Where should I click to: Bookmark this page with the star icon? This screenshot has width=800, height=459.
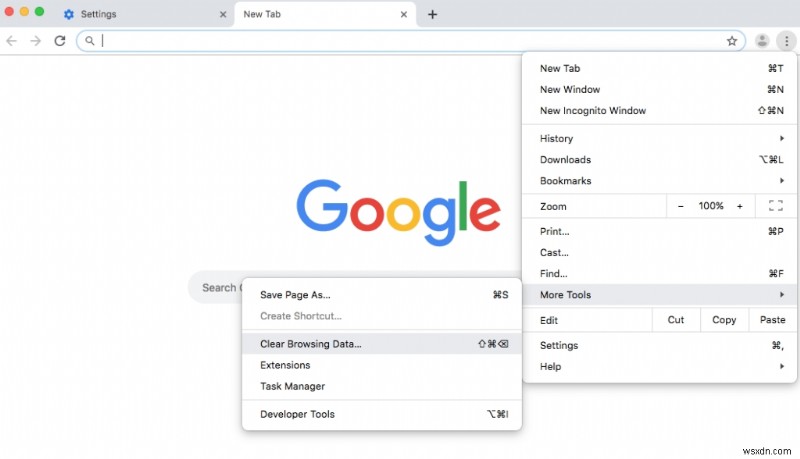[x=732, y=41]
